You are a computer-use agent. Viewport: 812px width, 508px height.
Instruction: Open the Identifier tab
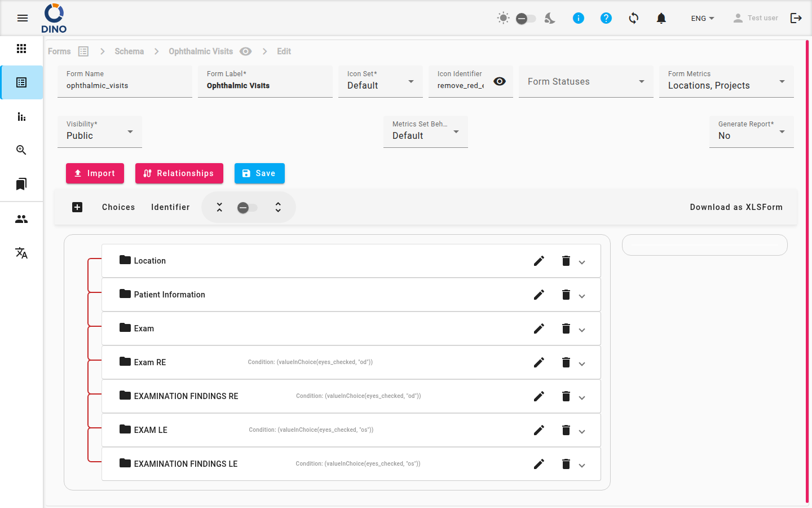pos(170,207)
